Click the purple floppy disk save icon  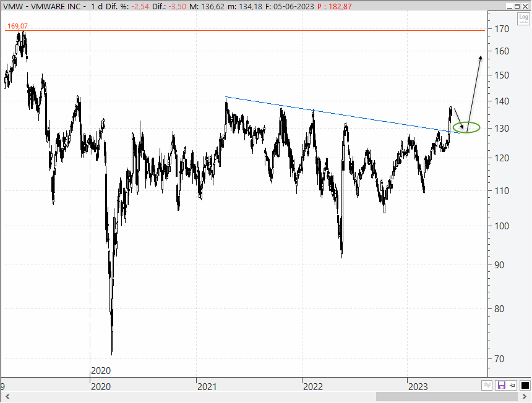(x=501, y=385)
